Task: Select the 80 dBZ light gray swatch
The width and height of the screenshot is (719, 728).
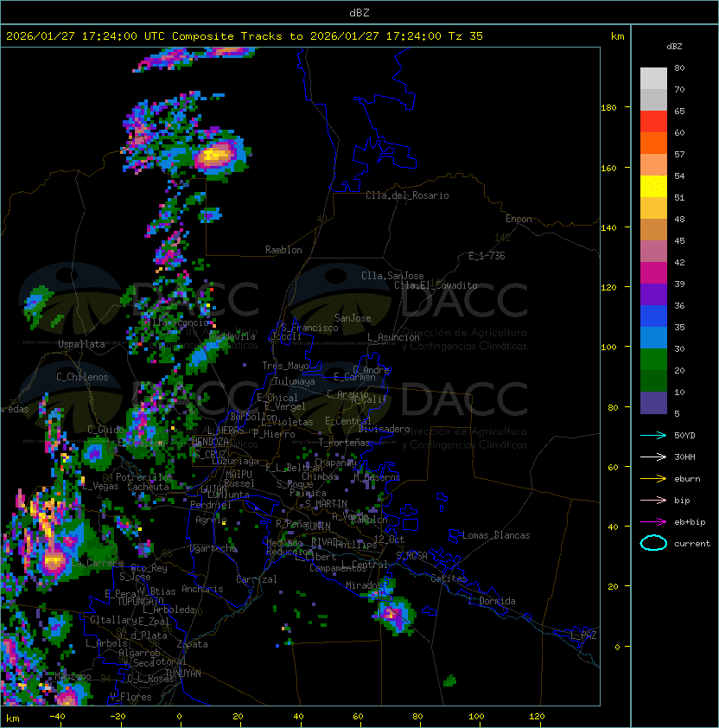Action: pyautogui.click(x=653, y=78)
